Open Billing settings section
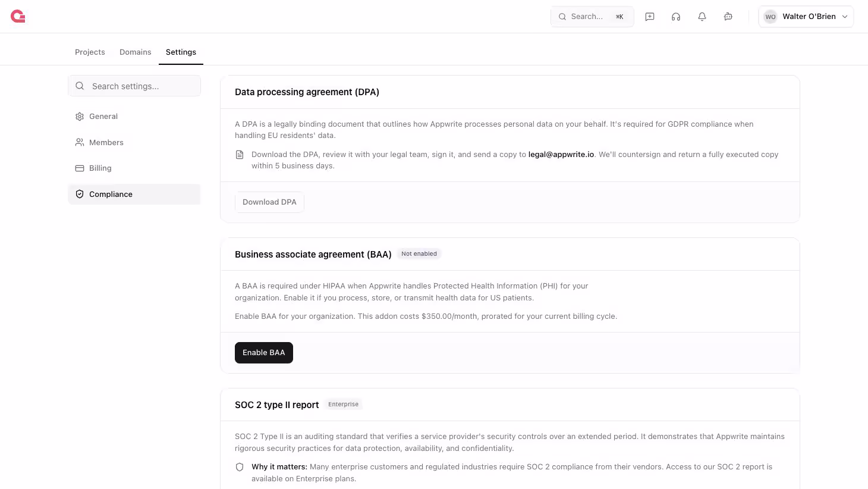 134,168
